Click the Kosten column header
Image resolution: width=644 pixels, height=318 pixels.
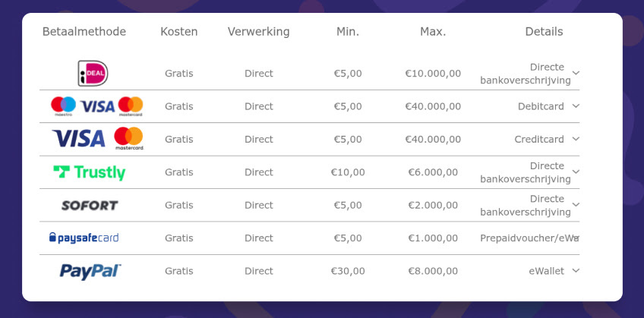[x=179, y=32]
